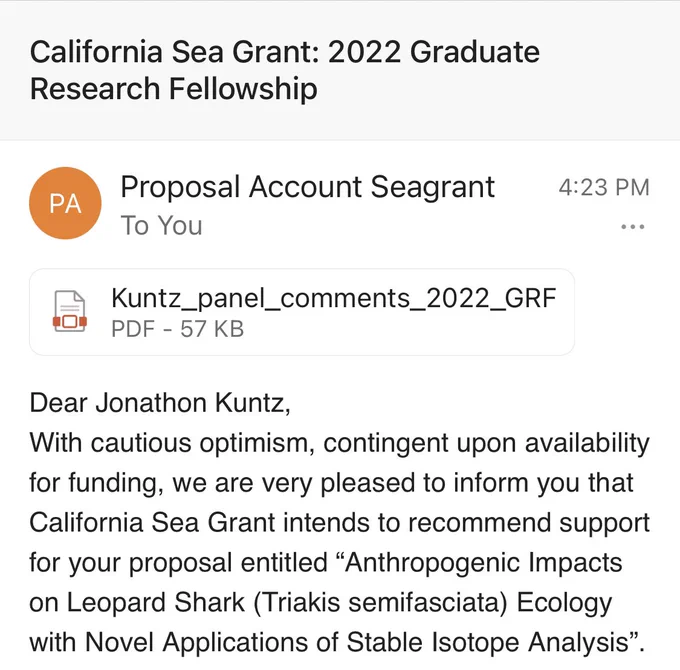Tap the orange PA sender avatar
The width and height of the screenshot is (680, 670).
pos(65,203)
